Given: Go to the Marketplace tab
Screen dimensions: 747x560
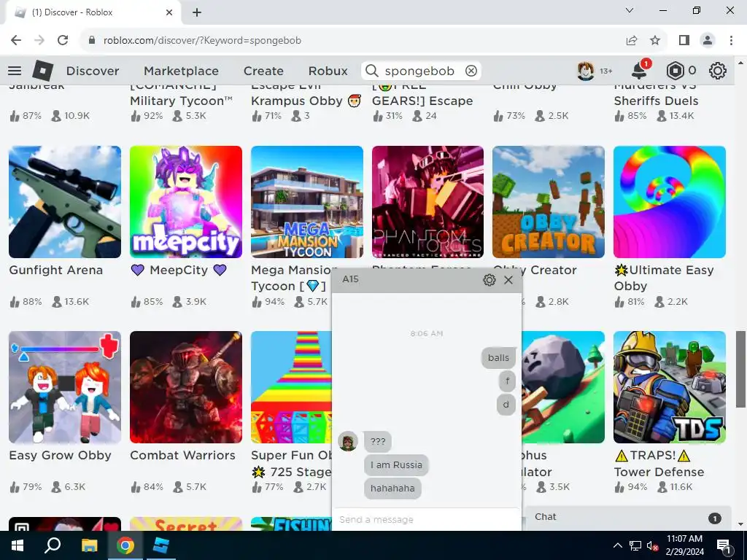Looking at the screenshot, I should 181,71.
